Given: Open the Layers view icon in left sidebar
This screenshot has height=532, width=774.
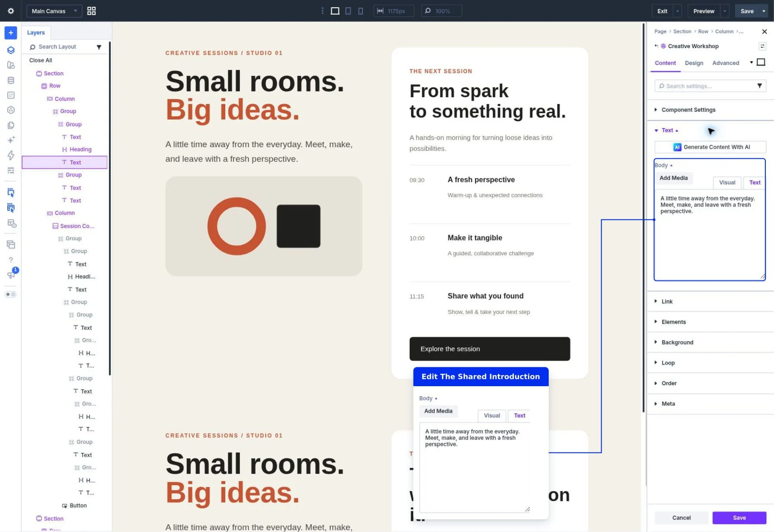Looking at the screenshot, I should point(11,50).
